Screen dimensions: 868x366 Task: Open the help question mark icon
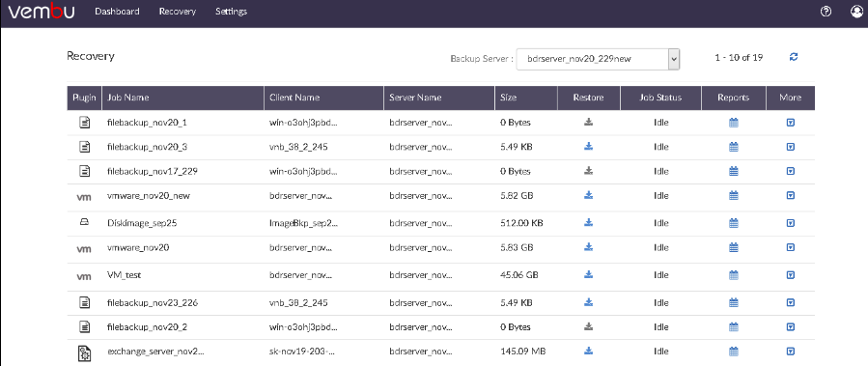(826, 12)
